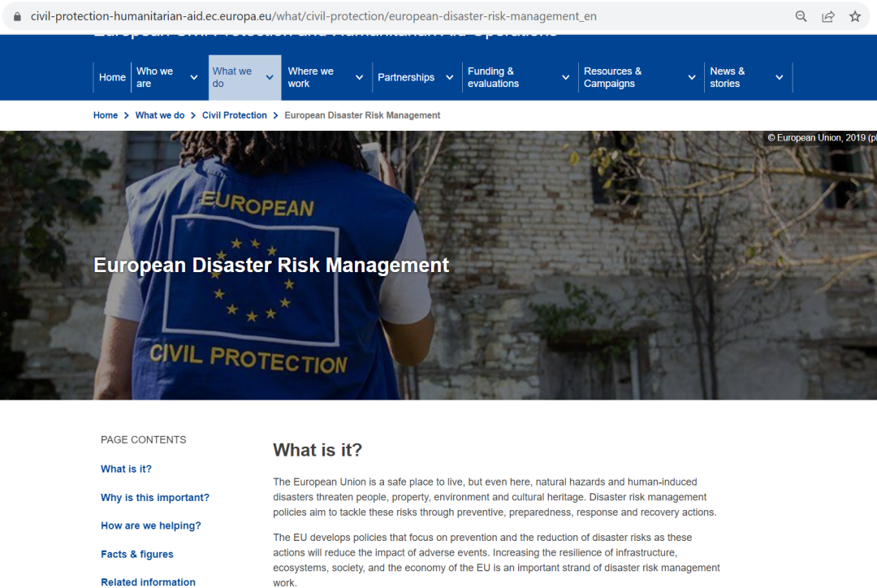Expand the What we do chevron
Viewport: 877px width, 588px height.
point(270,77)
